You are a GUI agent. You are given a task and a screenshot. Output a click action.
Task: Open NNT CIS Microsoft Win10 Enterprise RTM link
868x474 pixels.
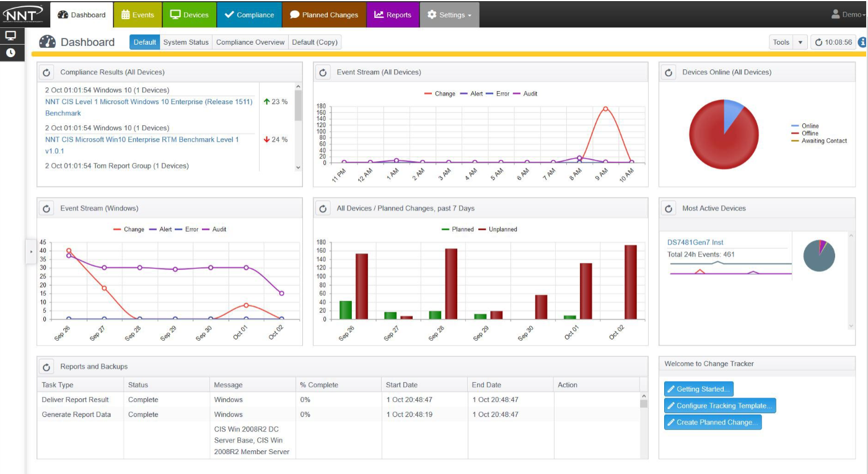tap(142, 145)
